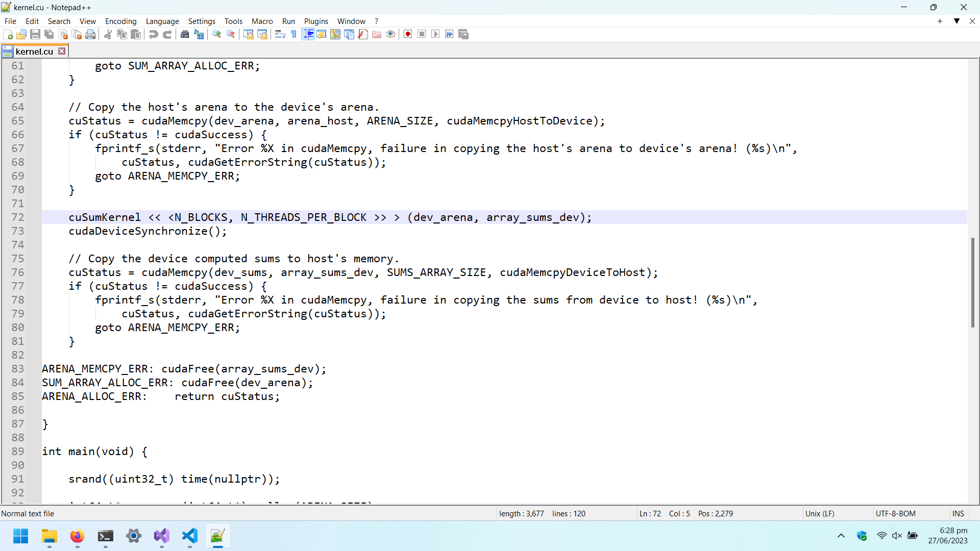Toggle Word Wrap toolbar button
This screenshot has height=551, width=980.
pyautogui.click(x=280, y=34)
